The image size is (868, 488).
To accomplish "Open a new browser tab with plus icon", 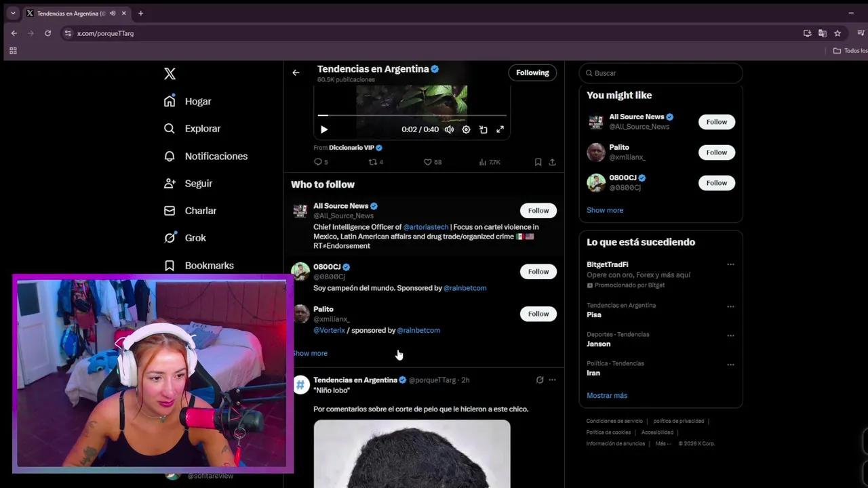I will (x=140, y=13).
